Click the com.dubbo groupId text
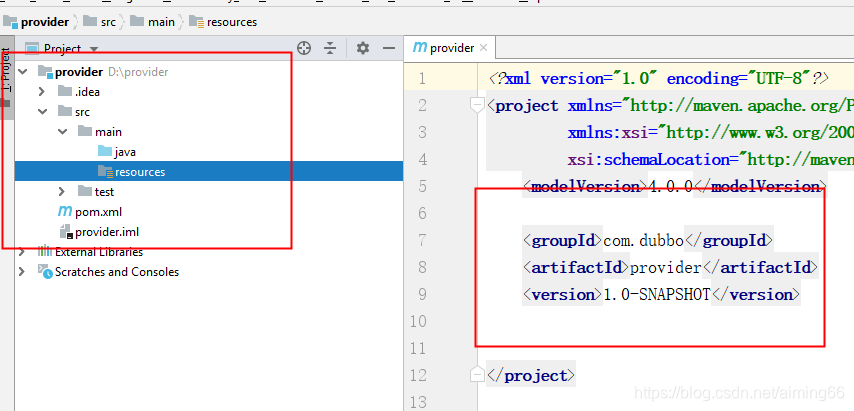This screenshot has width=854, height=411. pyautogui.click(x=643, y=240)
